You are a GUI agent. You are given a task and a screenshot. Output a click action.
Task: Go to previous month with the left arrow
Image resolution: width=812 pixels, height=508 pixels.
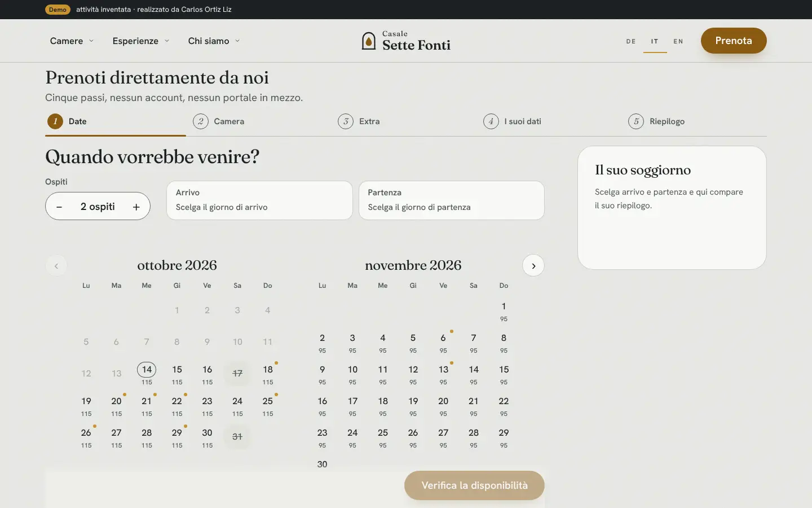(x=56, y=266)
